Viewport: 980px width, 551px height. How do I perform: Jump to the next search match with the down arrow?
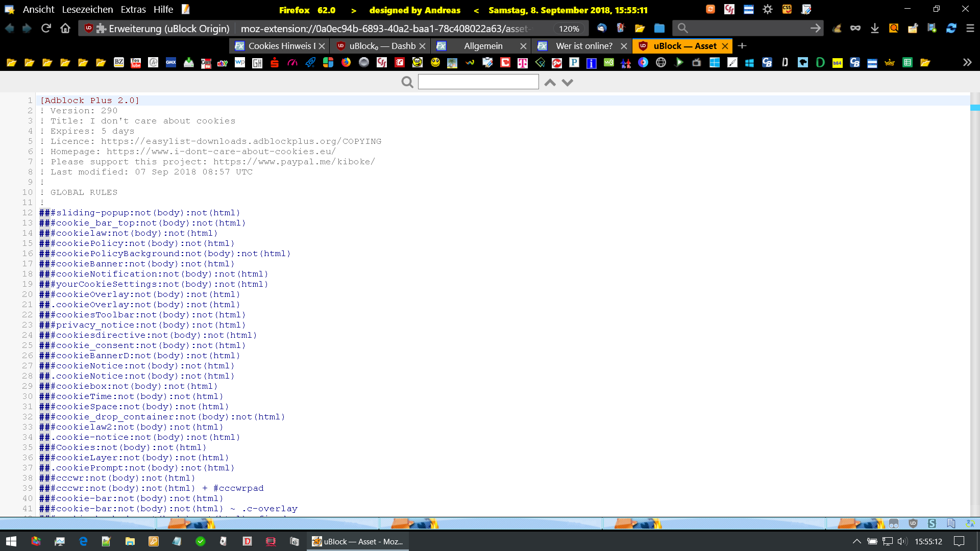coord(568,82)
